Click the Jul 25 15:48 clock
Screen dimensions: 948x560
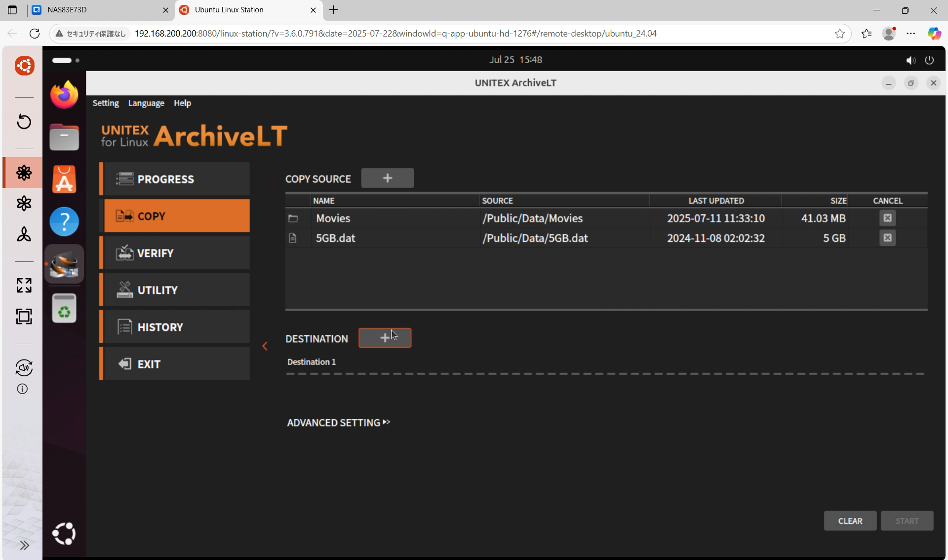(515, 60)
